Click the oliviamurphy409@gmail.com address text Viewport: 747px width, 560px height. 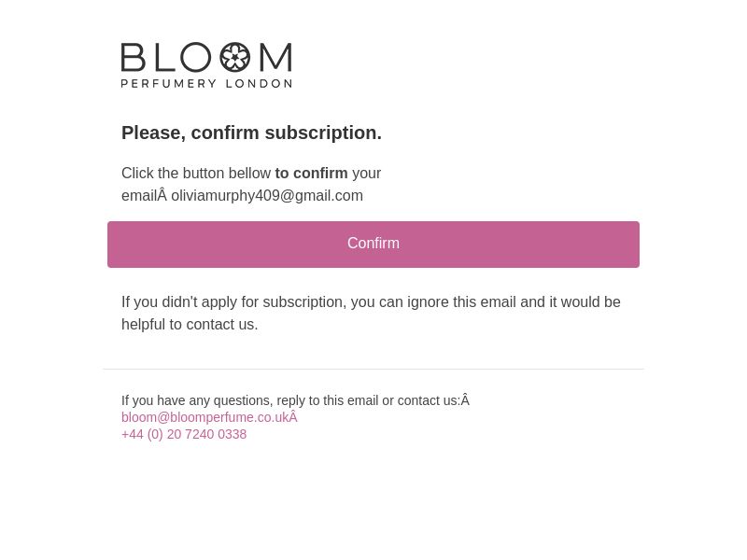coord(267,196)
